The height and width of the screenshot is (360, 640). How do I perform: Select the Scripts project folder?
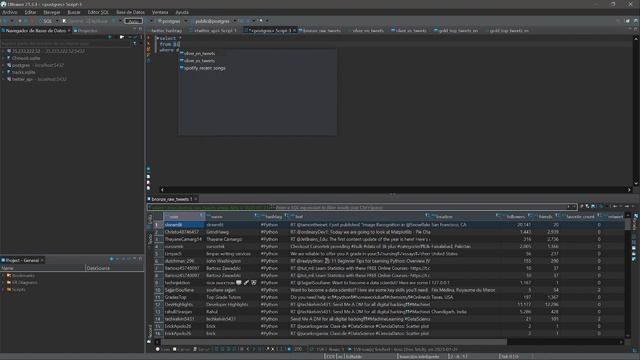click(x=18, y=289)
